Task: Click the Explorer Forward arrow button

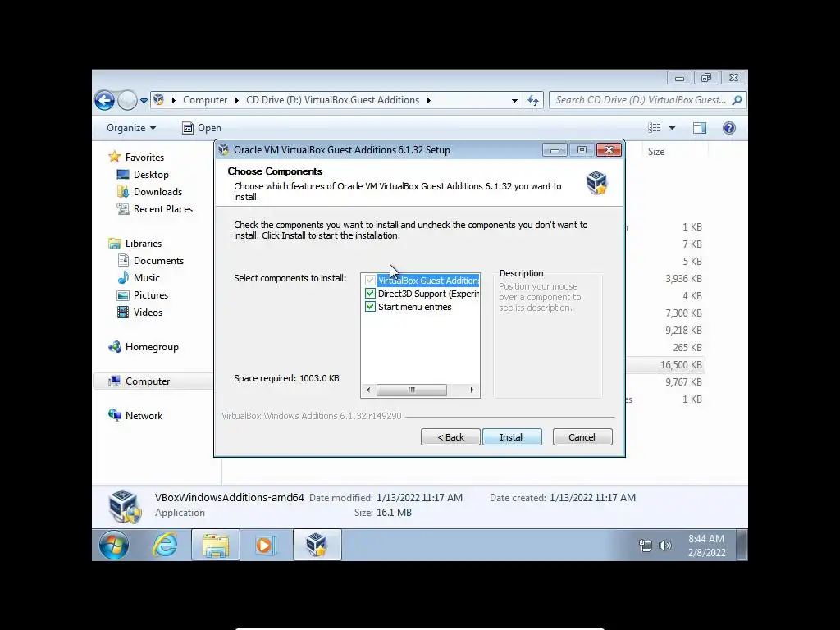Action: coord(127,100)
